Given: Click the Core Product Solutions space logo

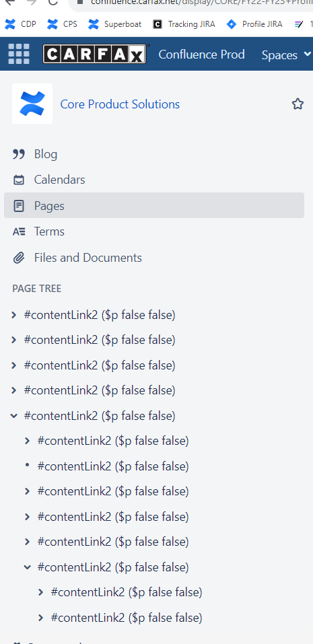Looking at the screenshot, I should 32,104.
